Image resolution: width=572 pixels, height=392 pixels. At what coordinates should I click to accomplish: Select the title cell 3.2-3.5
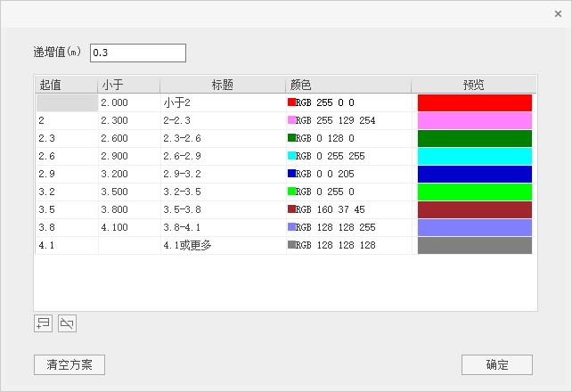tap(222, 192)
